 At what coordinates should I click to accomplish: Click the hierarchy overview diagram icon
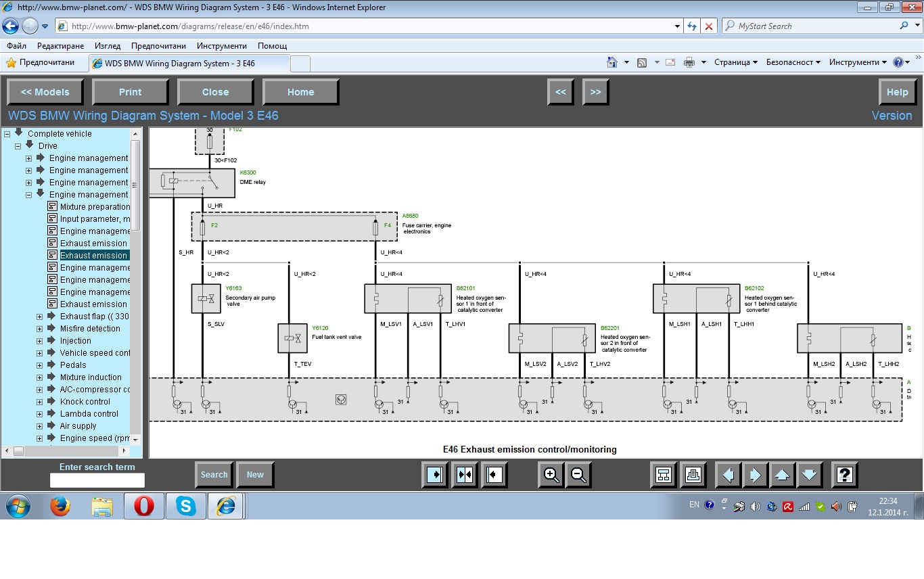coord(664,475)
